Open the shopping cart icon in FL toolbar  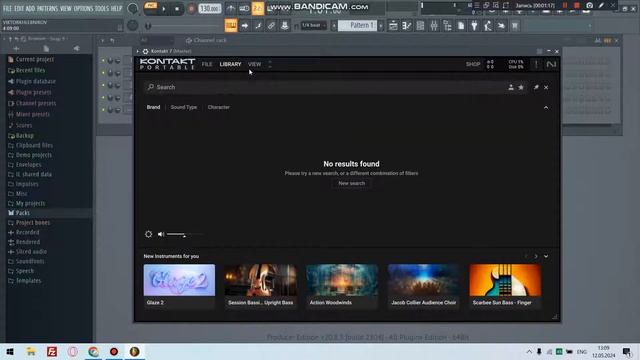click(x=515, y=26)
